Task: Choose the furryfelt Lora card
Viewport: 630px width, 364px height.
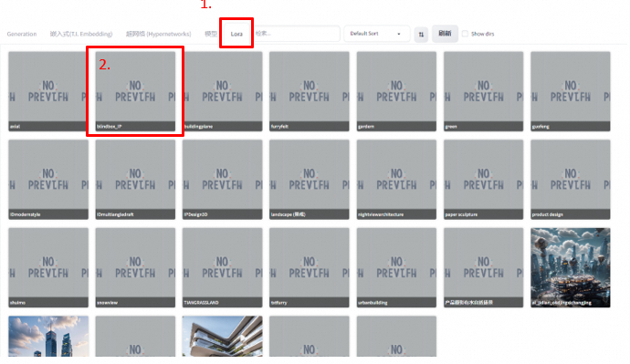Action: pos(310,91)
